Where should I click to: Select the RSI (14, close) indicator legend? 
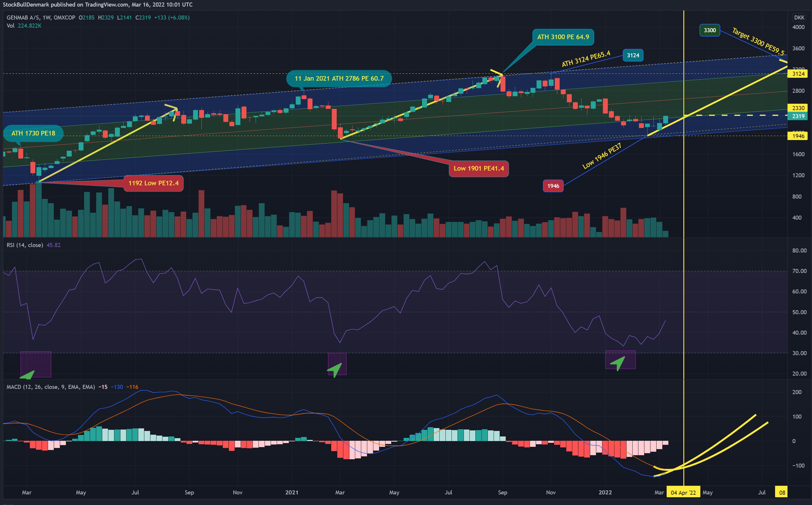(x=25, y=245)
